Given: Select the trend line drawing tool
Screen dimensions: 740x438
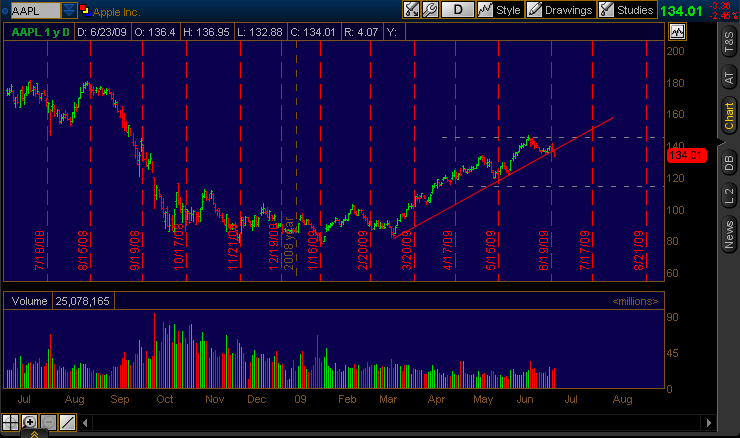Looking at the screenshot, I should point(67,422).
